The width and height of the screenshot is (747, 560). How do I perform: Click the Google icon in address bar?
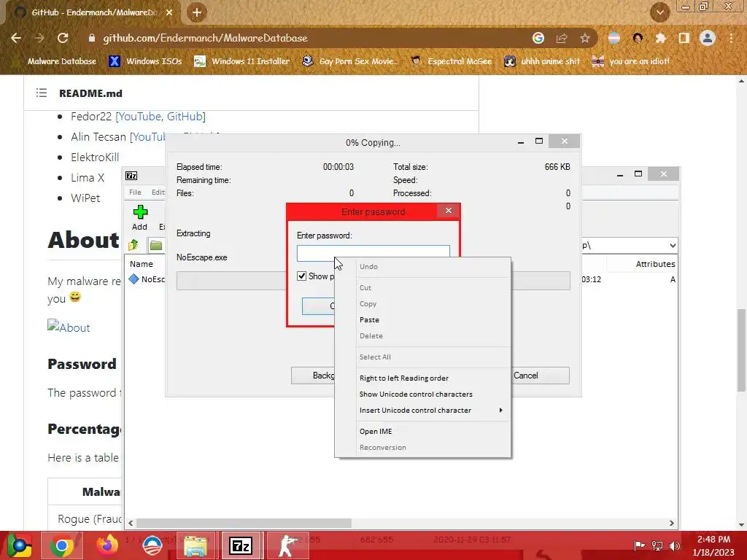pos(538,38)
